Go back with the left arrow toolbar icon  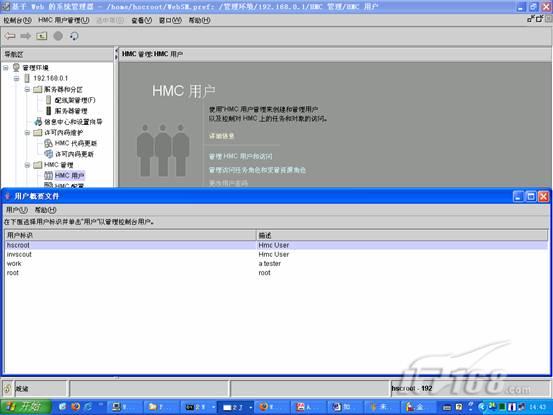10,36
